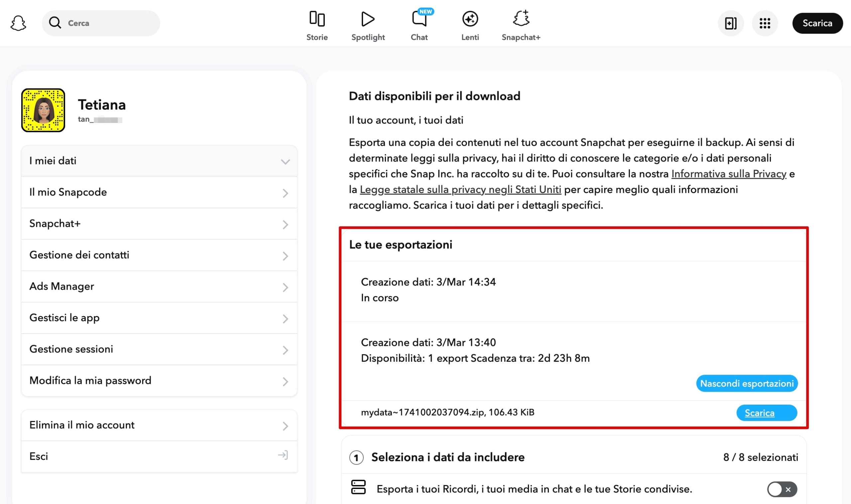Click the 'In corso' status text
Image resolution: width=851 pixels, height=504 pixels.
tap(380, 298)
